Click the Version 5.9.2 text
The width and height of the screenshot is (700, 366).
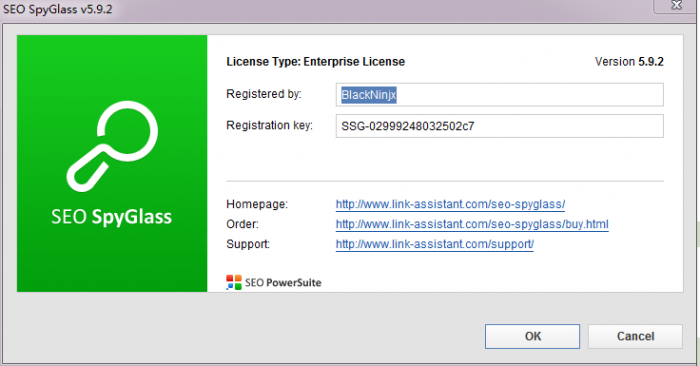point(629,62)
